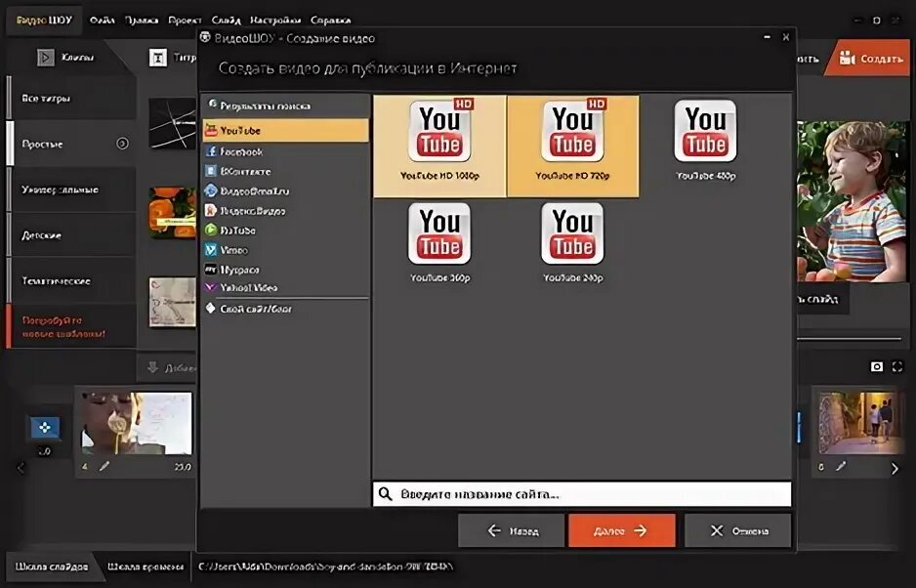The height and width of the screenshot is (588, 916).
Task: Open the Справка menu
Action: (x=331, y=20)
